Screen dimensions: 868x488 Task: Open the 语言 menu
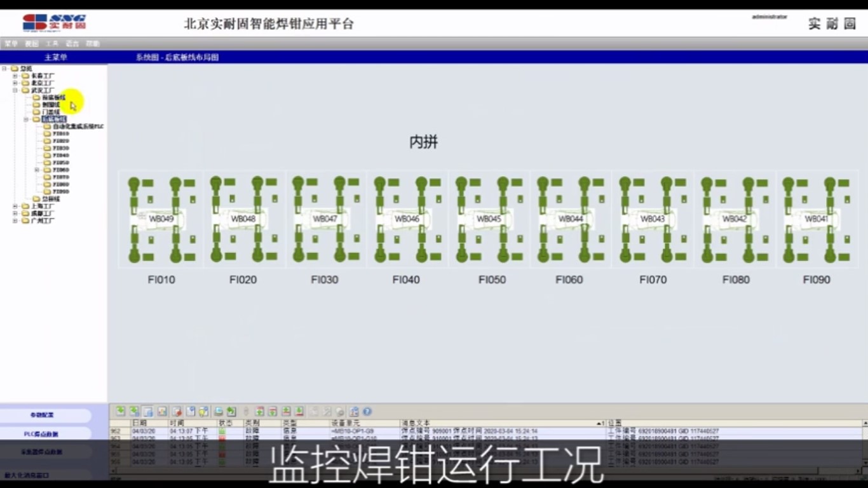72,44
